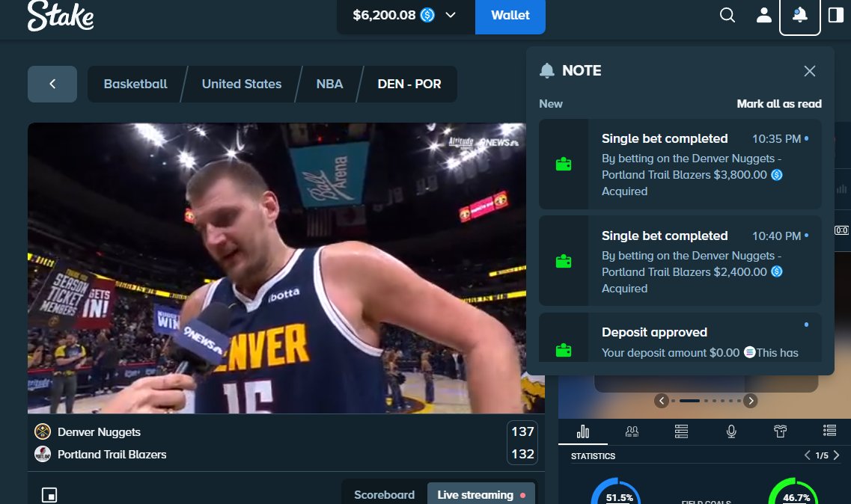Screen dimensions: 851x504
Task: Open the head-to-head teams tab icon
Action: tap(632, 431)
